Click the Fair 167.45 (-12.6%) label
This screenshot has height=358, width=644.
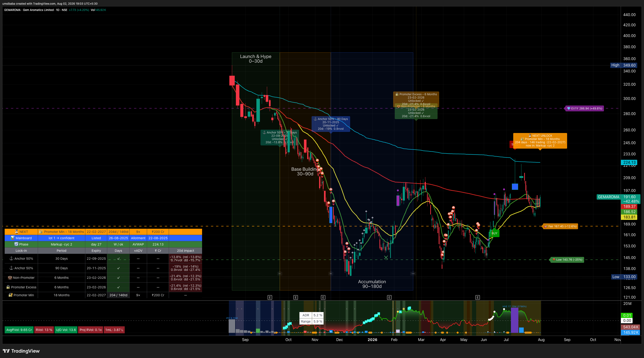pyautogui.click(x=560, y=226)
